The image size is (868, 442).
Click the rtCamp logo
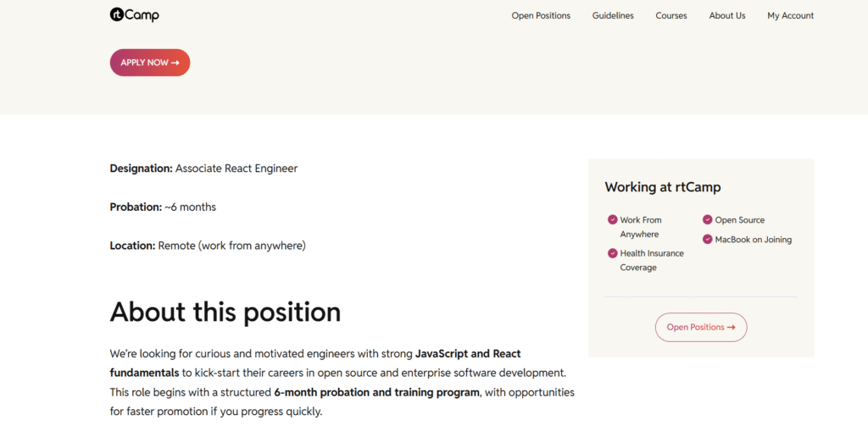click(x=134, y=15)
